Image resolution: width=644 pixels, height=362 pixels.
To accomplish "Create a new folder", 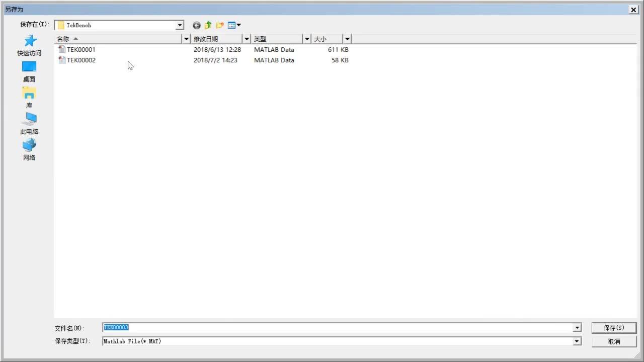I will coord(220,25).
